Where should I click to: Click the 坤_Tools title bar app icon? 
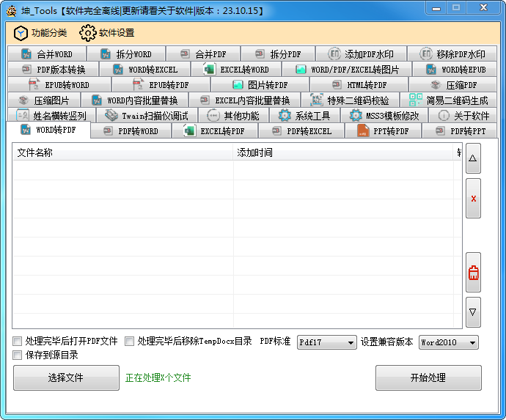click(12, 11)
